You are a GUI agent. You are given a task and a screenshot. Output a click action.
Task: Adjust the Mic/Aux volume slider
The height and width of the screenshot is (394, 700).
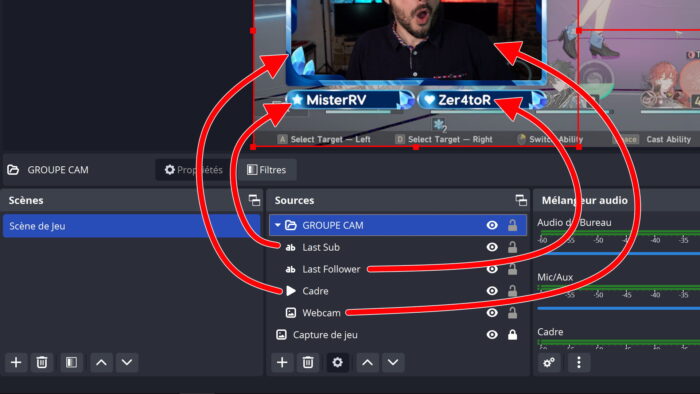point(618,308)
